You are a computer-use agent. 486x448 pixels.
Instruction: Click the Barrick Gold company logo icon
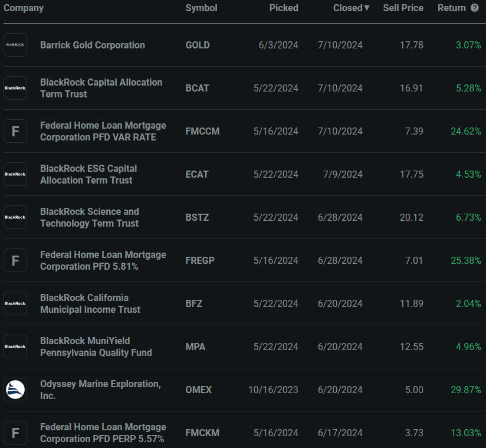click(15, 45)
